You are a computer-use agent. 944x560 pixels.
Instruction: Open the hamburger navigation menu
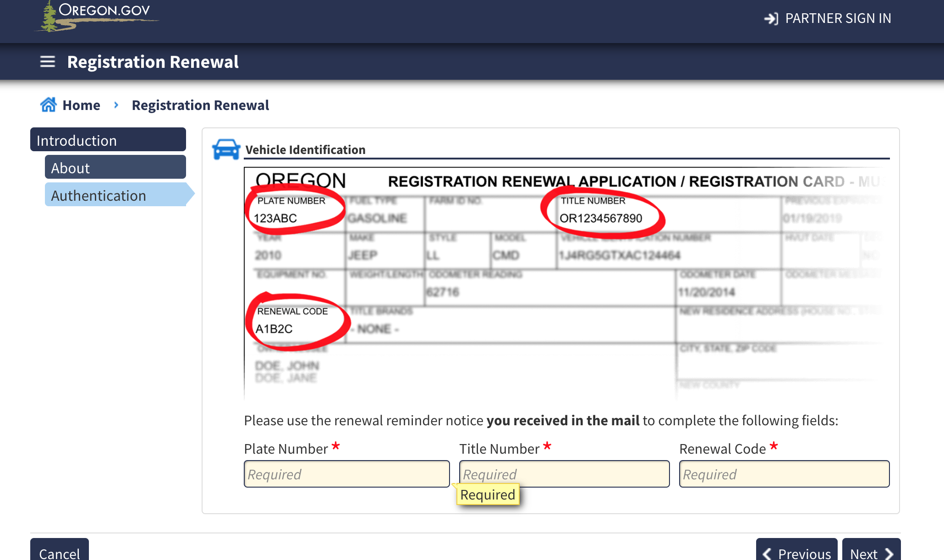click(x=47, y=61)
